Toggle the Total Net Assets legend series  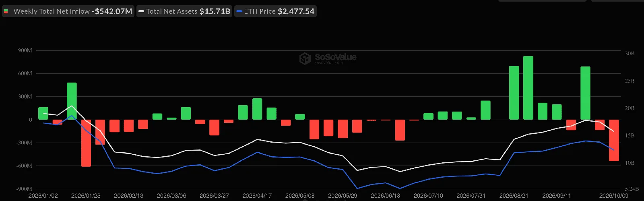click(x=184, y=11)
